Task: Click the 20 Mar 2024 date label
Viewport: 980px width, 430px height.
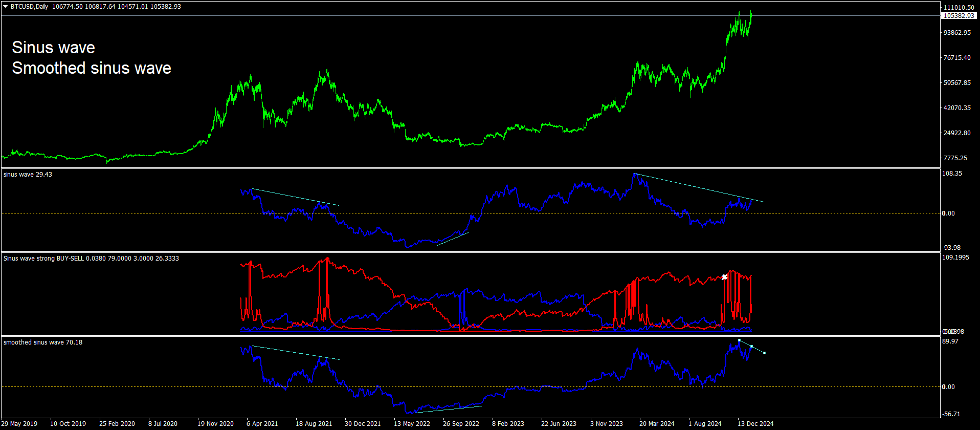Action: pos(657,424)
